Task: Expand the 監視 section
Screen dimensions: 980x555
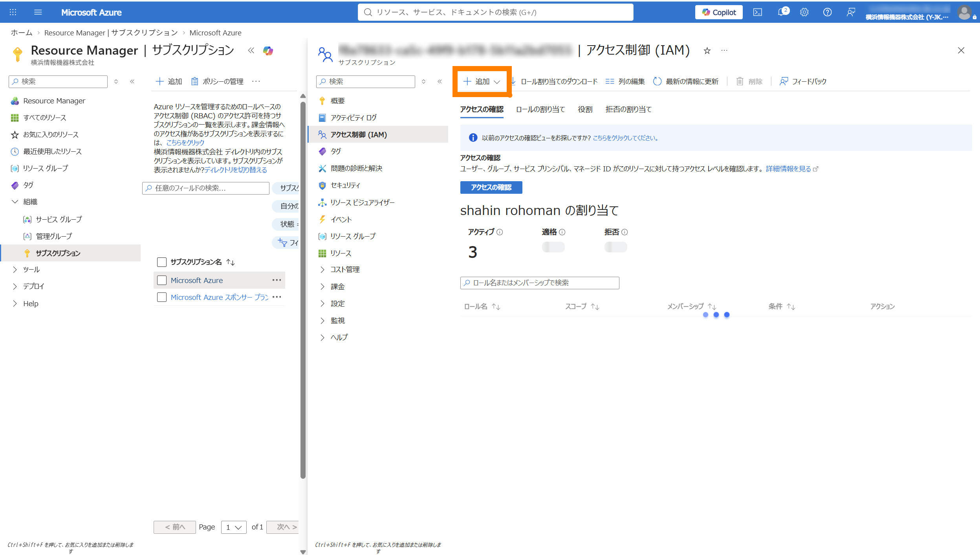Action: (322, 320)
